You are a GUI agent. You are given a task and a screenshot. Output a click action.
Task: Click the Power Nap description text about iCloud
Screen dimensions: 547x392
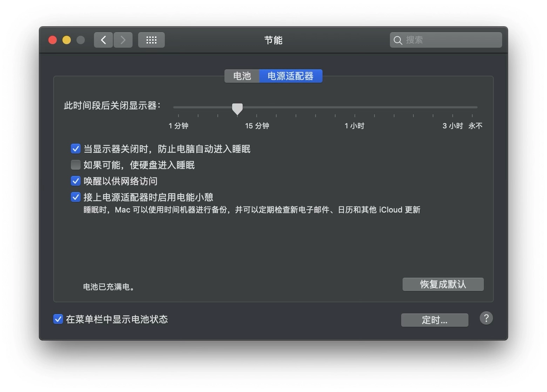252,210
